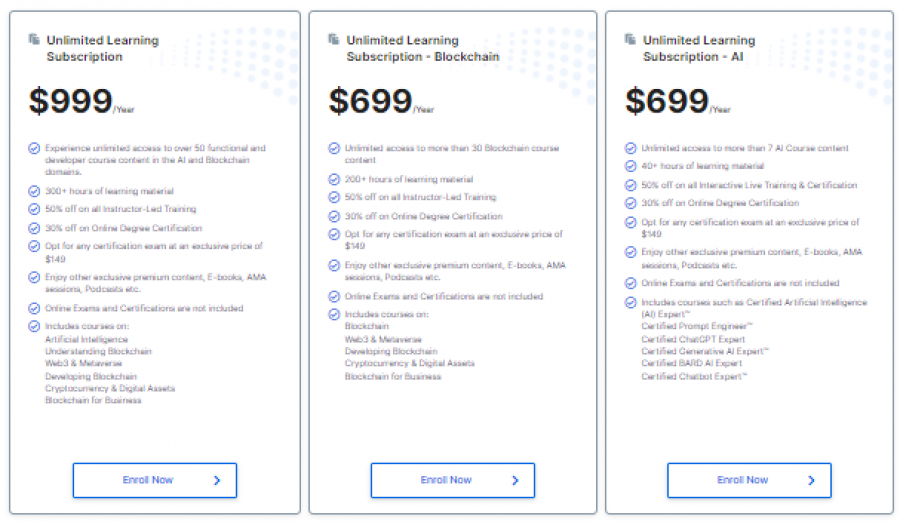This screenshot has height=522, width=900.
Task: Click the Unlimited Learning Subscription - AI title
Action: pyautogui.click(x=698, y=49)
